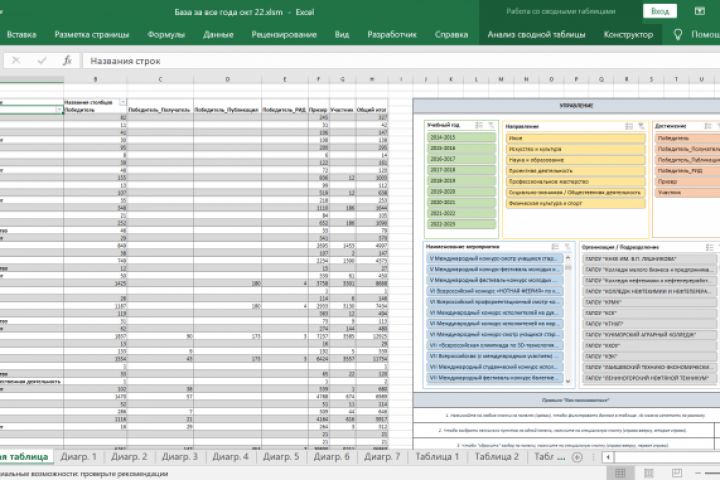Click column B header
Image resolution: width=720 pixels, height=480 pixels.
pyautogui.click(x=95, y=79)
